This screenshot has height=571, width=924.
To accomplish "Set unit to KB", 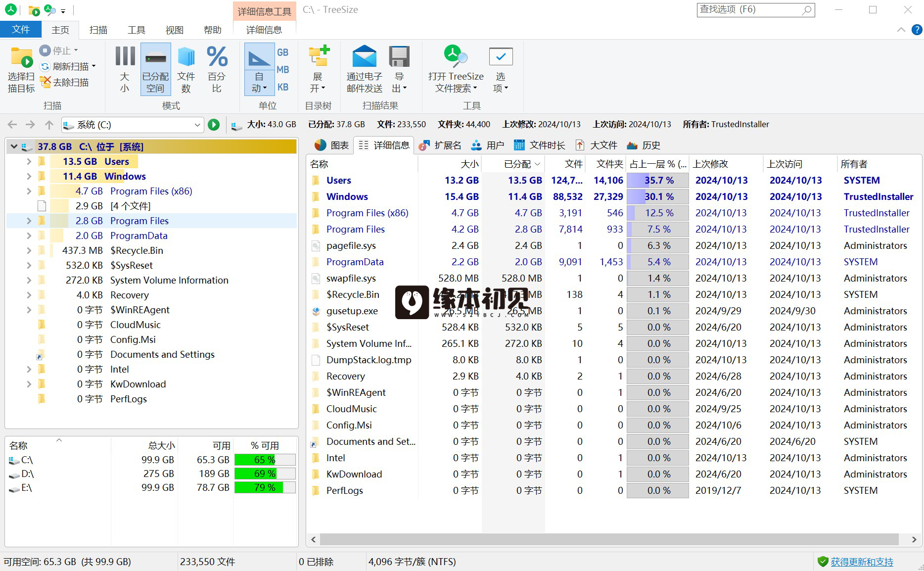I will [282, 87].
